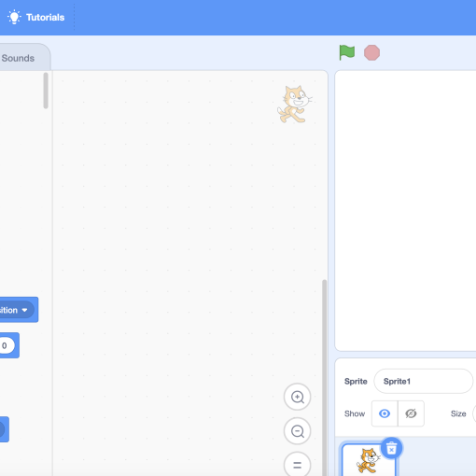
Task: Click the Size field beside its label
Action: 474,413
